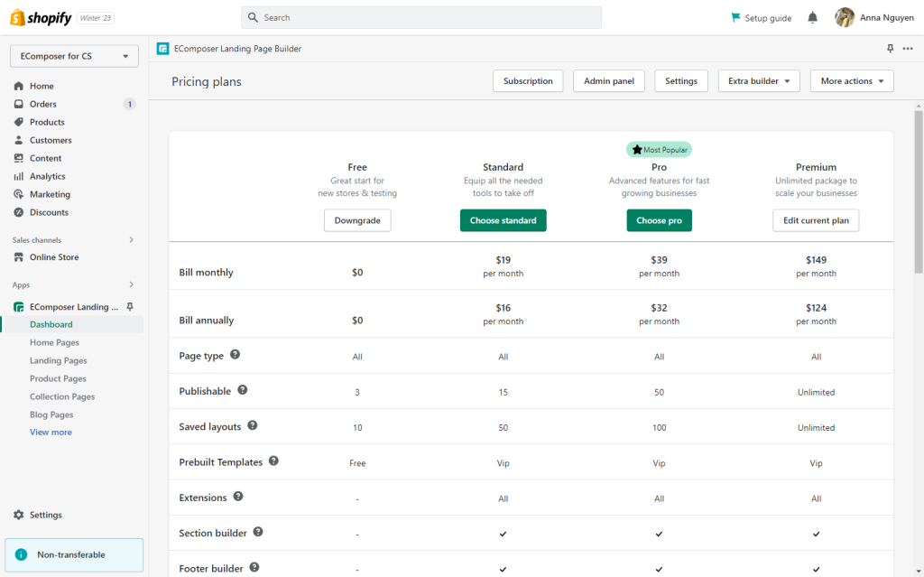Open Discounts in the sidebar
This screenshot has height=577, width=924.
(49, 212)
